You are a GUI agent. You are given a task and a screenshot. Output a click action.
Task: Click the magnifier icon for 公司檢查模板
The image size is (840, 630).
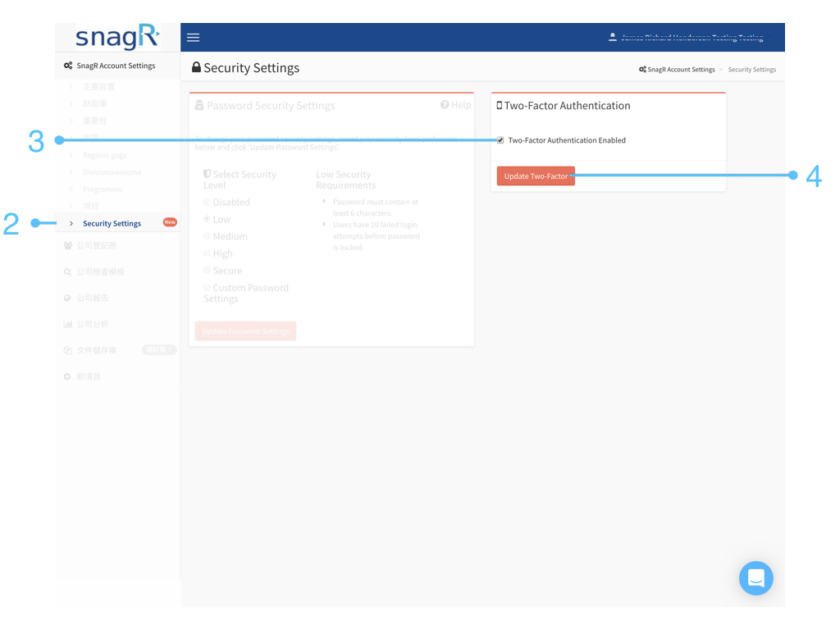67,272
